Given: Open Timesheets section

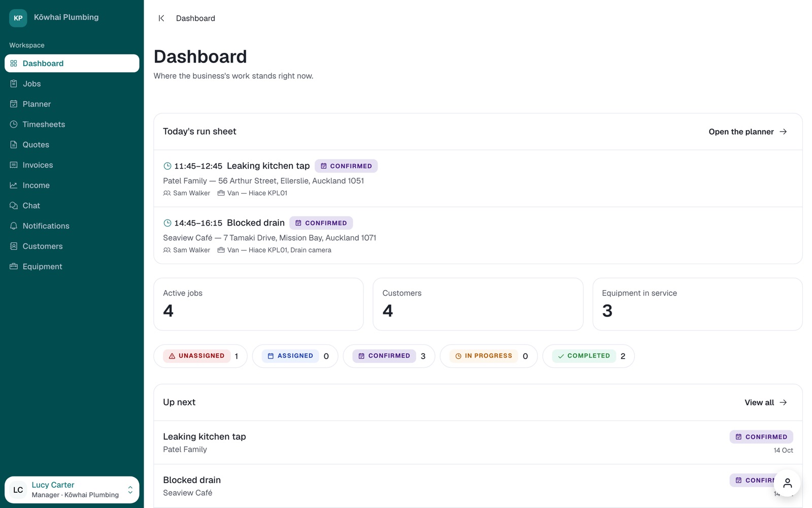Looking at the screenshot, I should pyautogui.click(x=72, y=124).
